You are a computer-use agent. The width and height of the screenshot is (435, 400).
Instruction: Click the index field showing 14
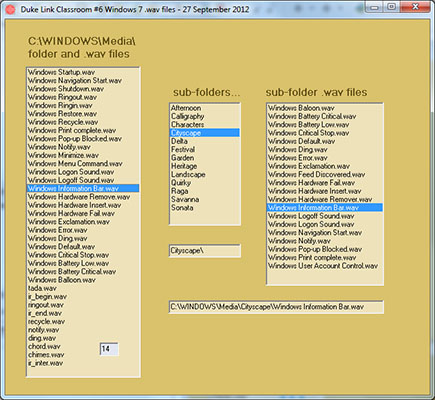pyautogui.click(x=109, y=349)
